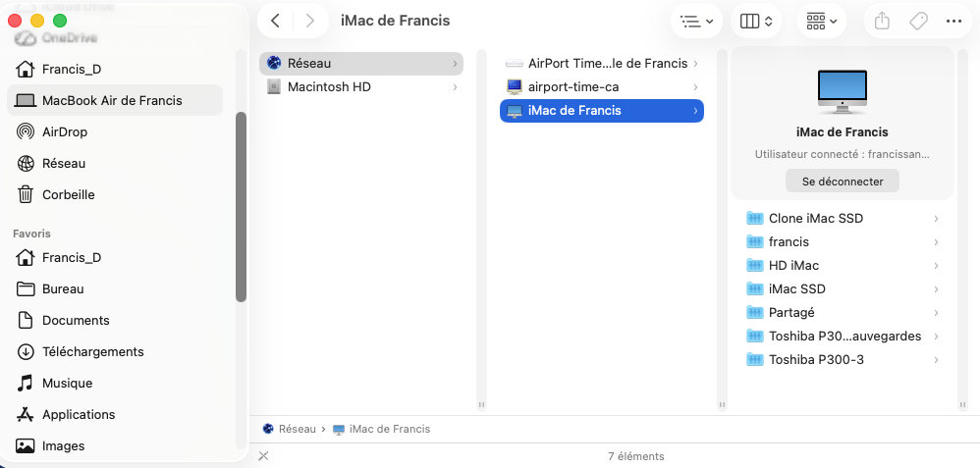Select airport-time-ca in the network column
The height and width of the screenshot is (468, 980).
coord(572,86)
